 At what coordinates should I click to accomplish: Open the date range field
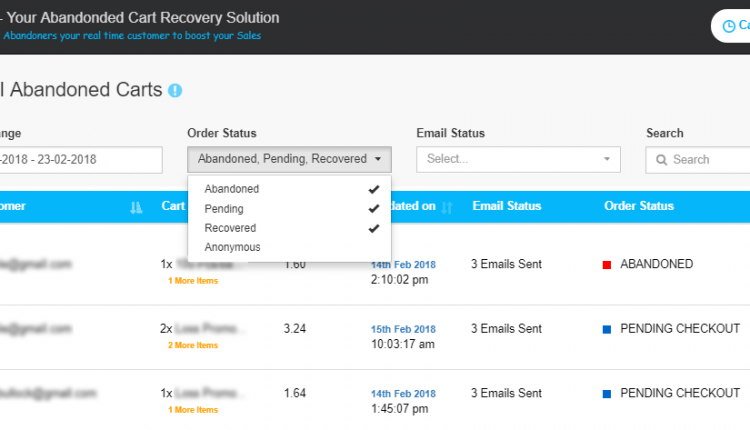click(x=79, y=160)
